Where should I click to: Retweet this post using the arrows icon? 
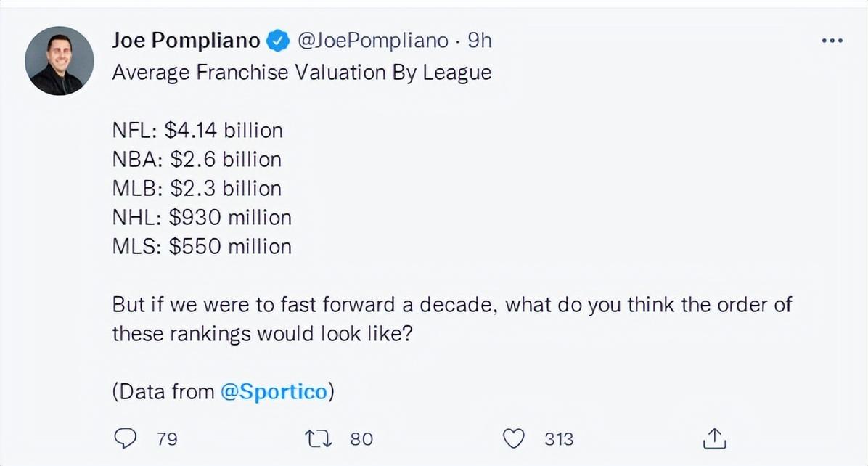(x=319, y=438)
